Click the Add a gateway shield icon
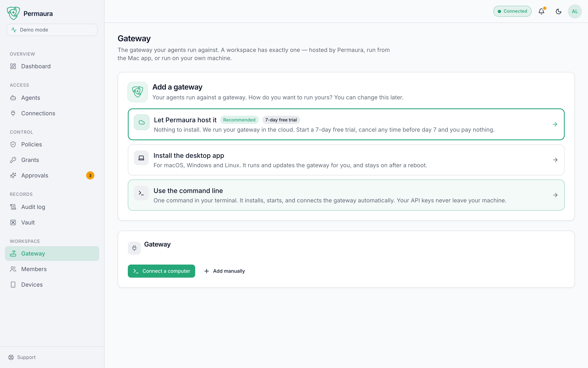The image size is (588, 368). coord(138,92)
